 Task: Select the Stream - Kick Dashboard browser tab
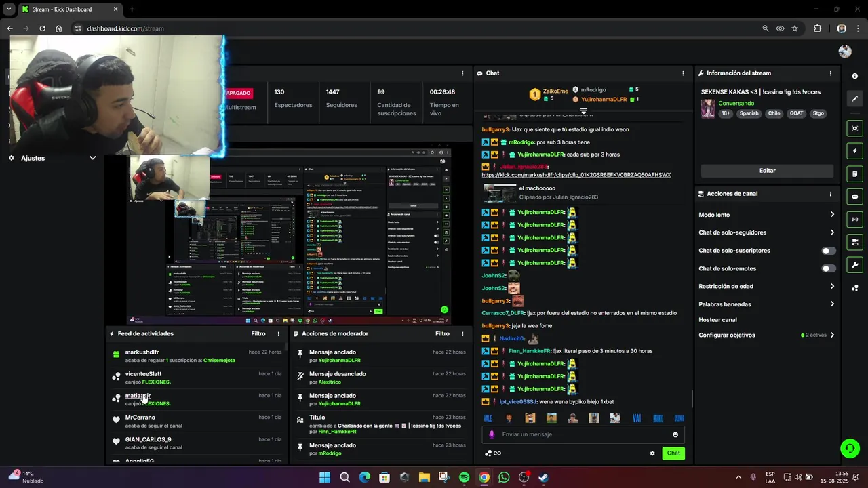tap(69, 9)
